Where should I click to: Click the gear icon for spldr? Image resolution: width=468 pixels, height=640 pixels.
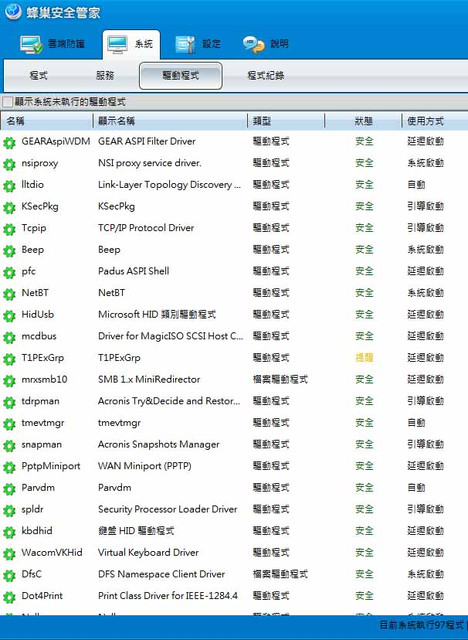point(9,511)
